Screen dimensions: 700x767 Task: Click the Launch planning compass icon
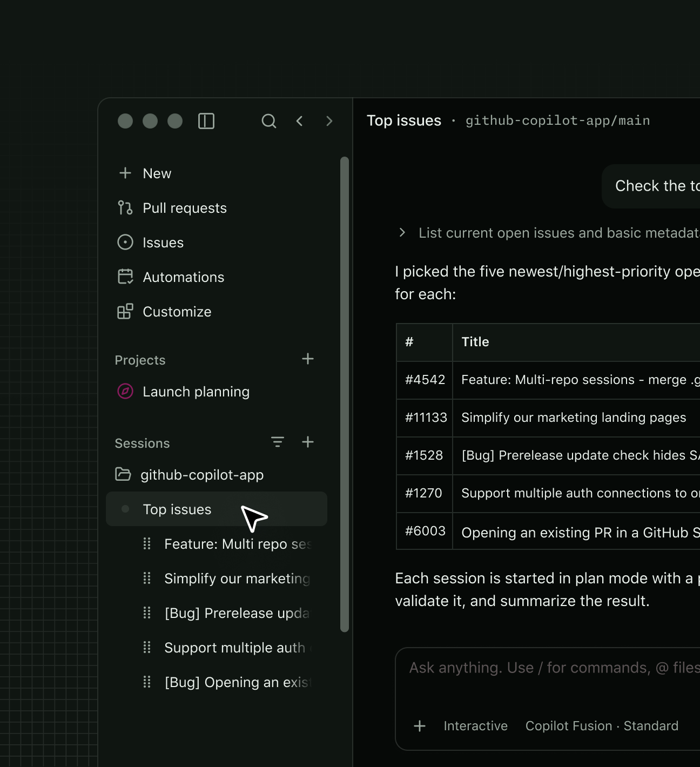[x=125, y=391]
